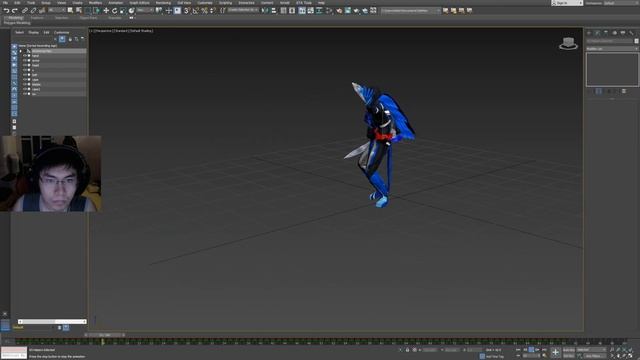Choose the Select and Rotate tool

pos(115,11)
